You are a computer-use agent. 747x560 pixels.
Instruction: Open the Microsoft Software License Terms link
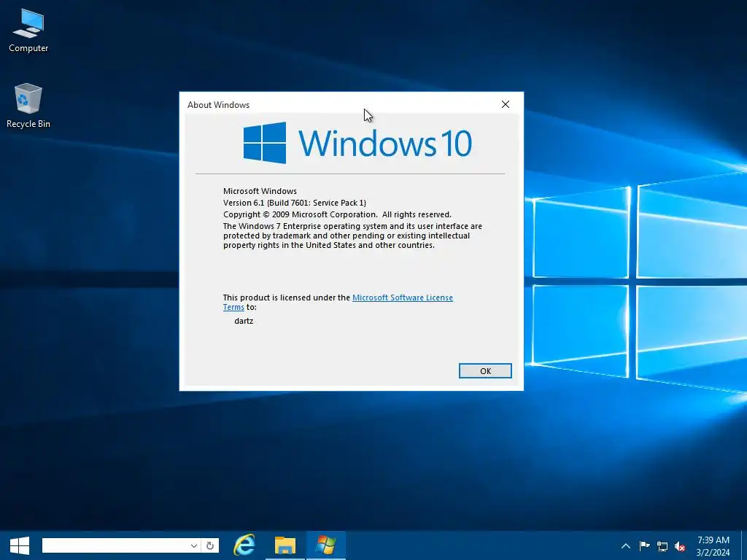point(403,297)
